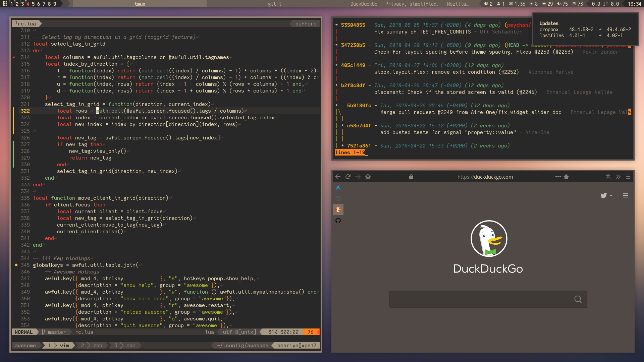
Task: Click 'amariya@xps13' in tmux status bar
Action: pos(297,346)
